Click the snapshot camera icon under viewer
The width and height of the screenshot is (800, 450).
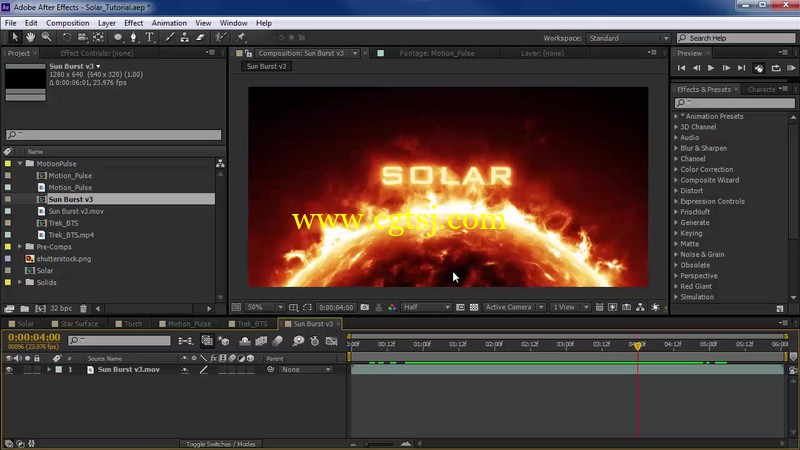pos(365,307)
